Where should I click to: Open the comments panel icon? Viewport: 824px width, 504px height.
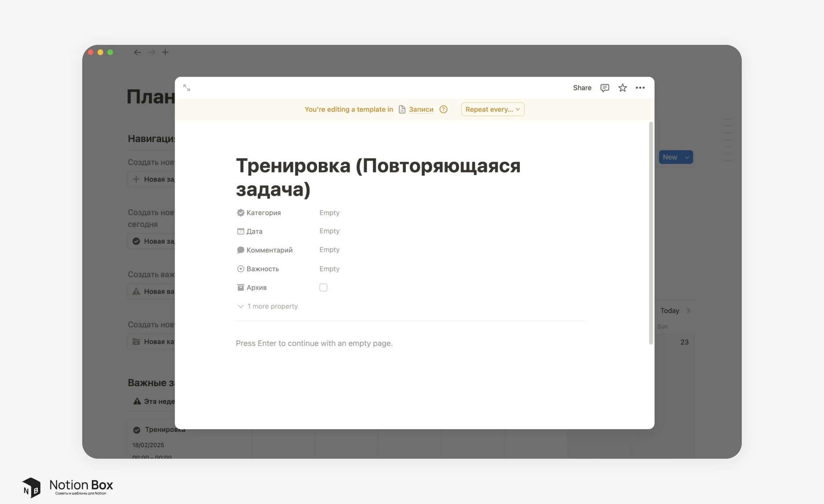click(x=605, y=88)
